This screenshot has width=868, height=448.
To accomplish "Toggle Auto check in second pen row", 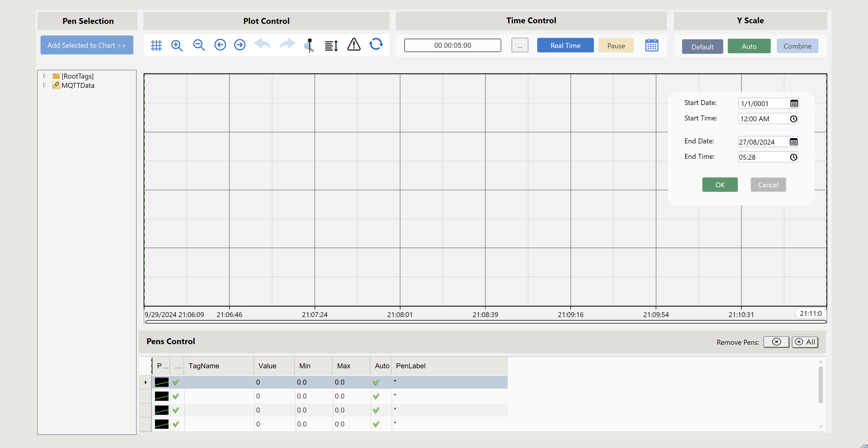I will [x=376, y=396].
